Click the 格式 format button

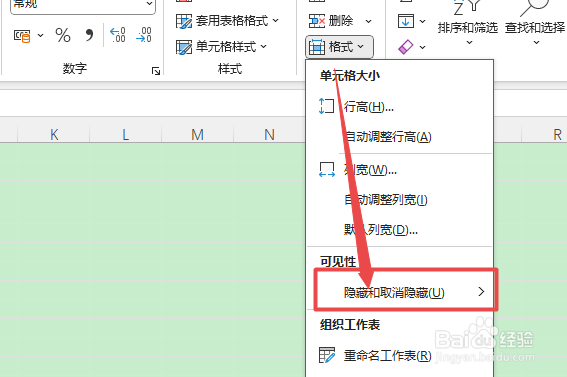click(x=339, y=47)
